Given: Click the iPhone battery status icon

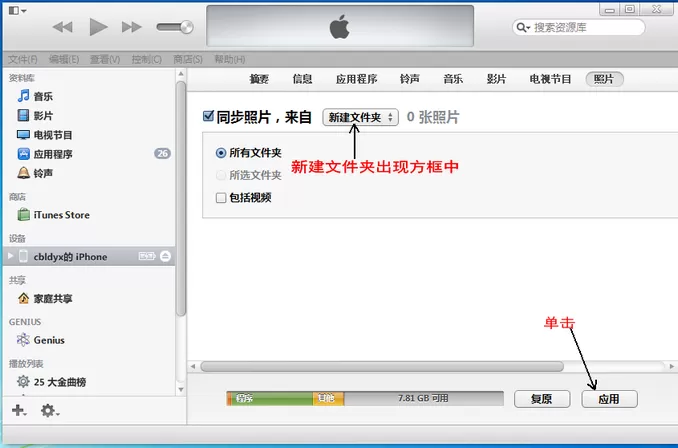Looking at the screenshot, I should pyautogui.click(x=147, y=256).
